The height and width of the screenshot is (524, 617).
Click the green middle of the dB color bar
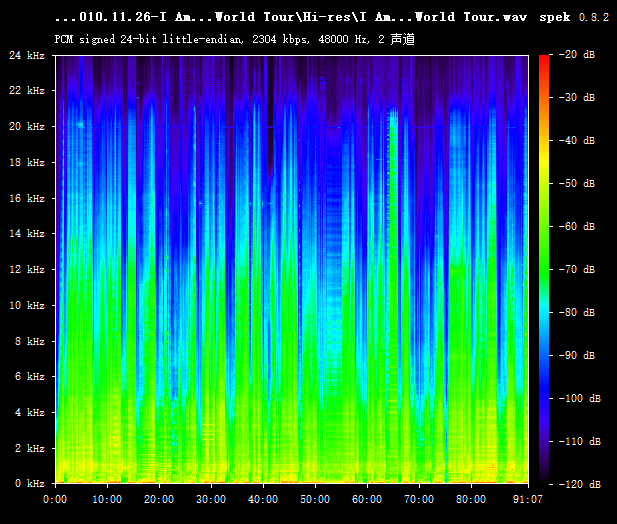coord(544,269)
